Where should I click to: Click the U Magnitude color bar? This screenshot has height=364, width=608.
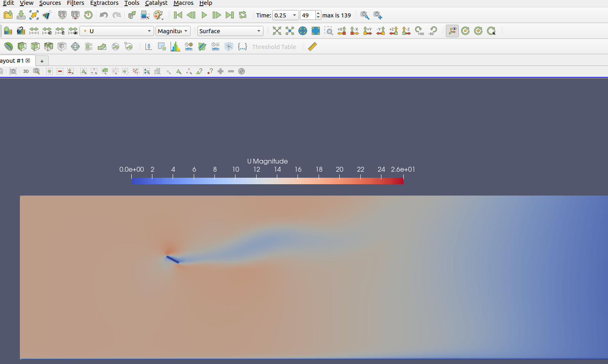click(x=267, y=181)
